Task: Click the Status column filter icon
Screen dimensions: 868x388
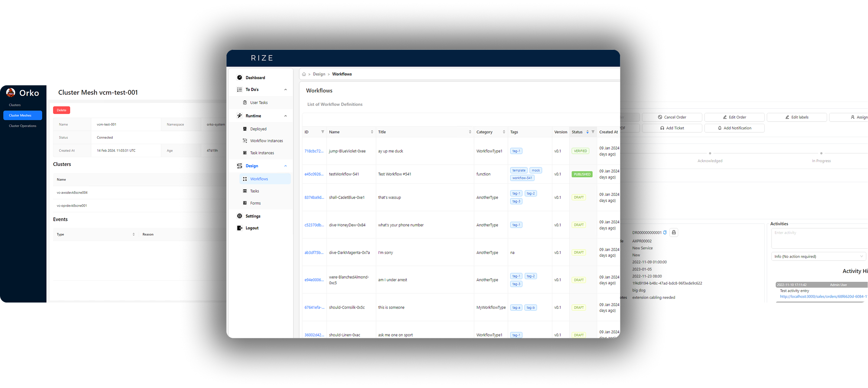Action: click(593, 132)
